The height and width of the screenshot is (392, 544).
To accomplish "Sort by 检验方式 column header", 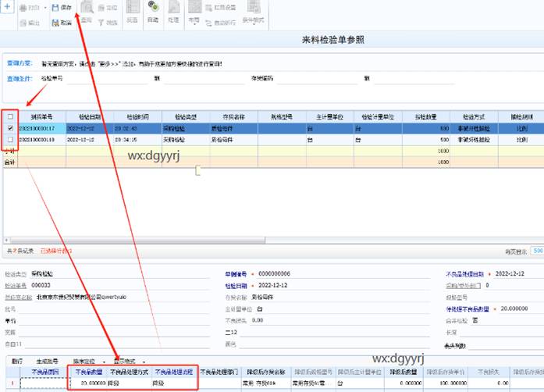I will point(474,117).
